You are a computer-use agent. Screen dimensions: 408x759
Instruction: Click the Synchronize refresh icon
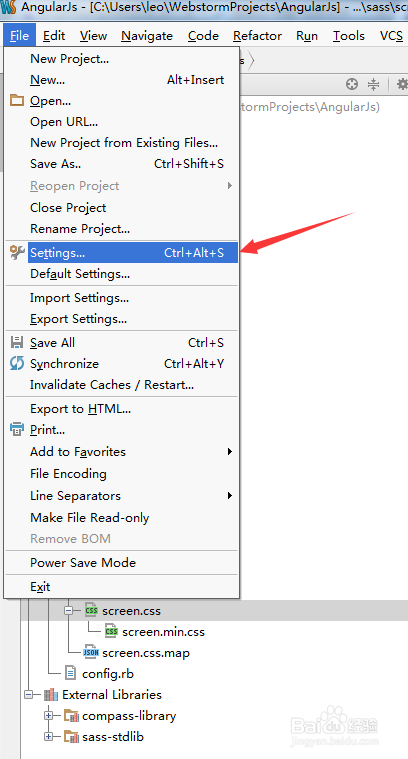click(x=17, y=364)
